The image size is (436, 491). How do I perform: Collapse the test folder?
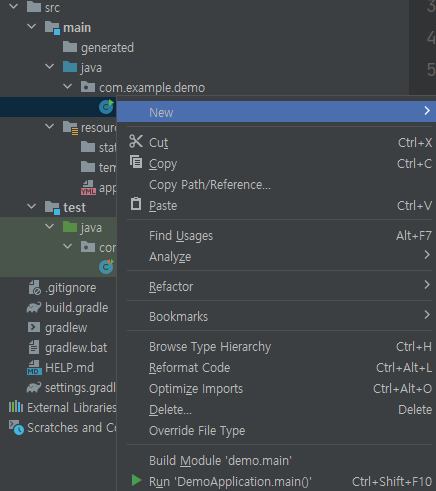tap(31, 206)
